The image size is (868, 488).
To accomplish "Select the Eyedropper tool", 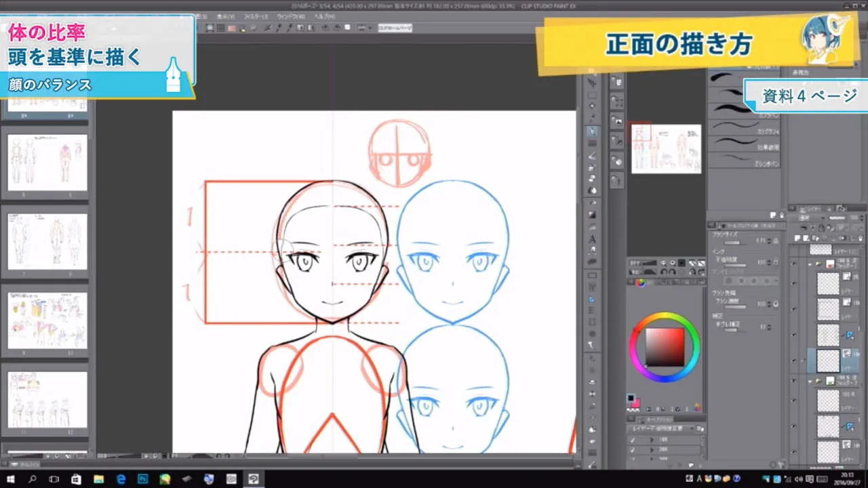I will pyautogui.click(x=591, y=117).
